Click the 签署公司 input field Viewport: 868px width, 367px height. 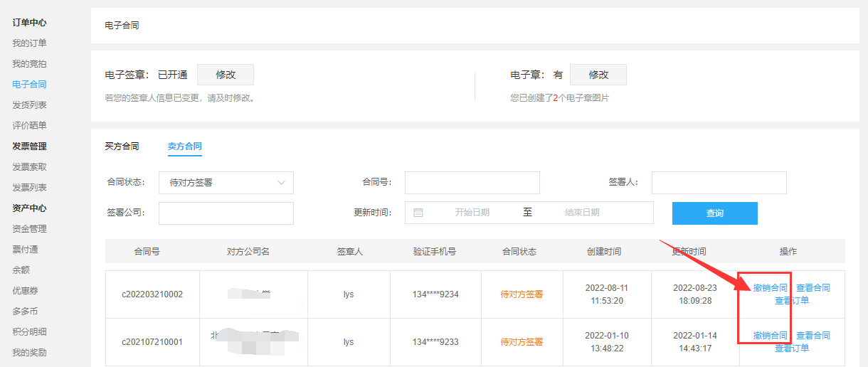click(226, 213)
